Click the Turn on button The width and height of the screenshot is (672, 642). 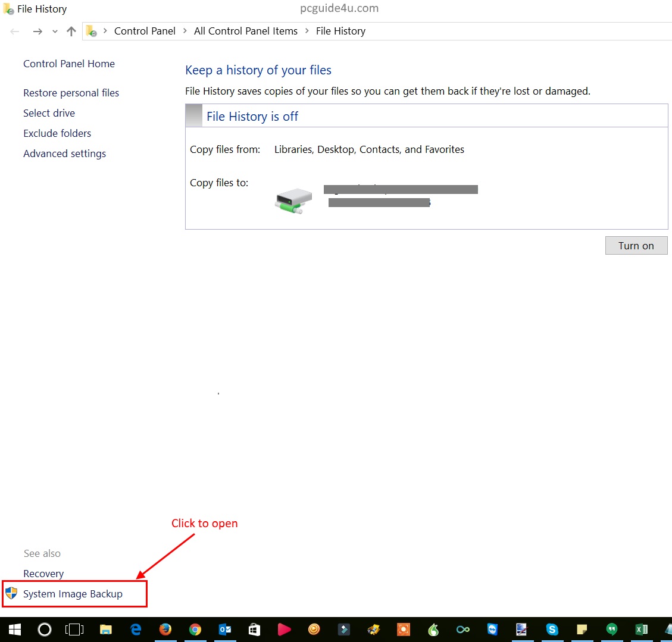636,246
